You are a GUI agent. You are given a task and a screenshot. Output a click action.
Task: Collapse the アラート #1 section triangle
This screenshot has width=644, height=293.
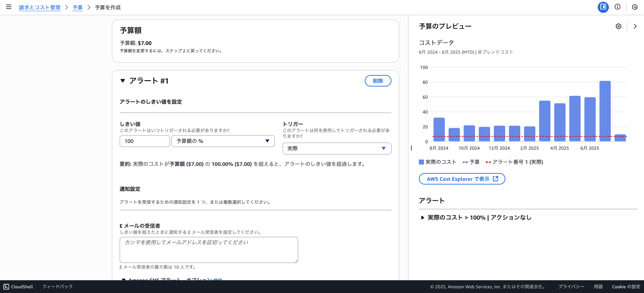coord(123,81)
